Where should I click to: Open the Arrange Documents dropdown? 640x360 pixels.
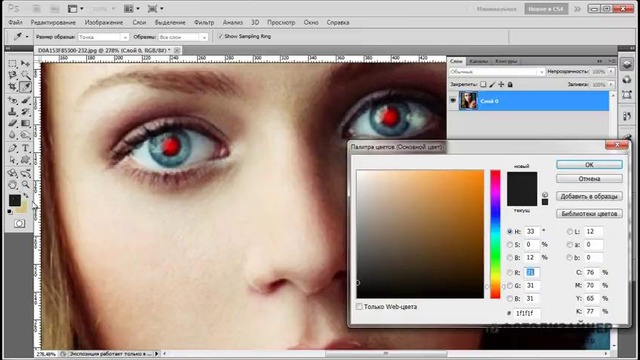click(132, 9)
